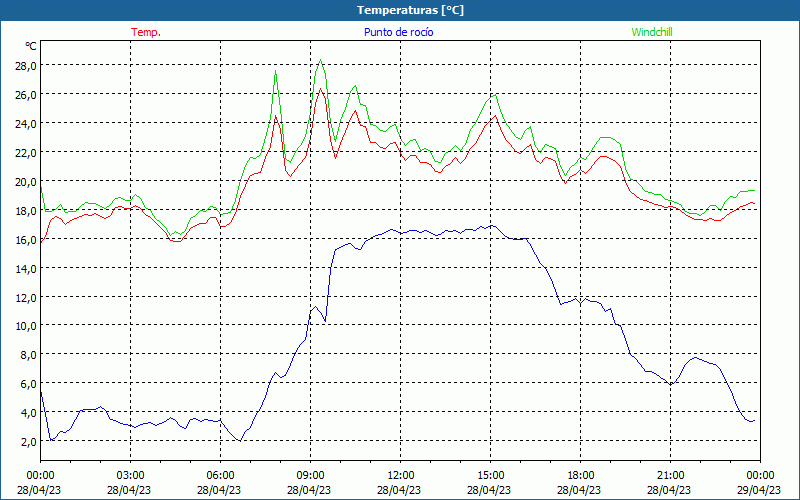This screenshot has width=800, height=500.
Task: Click the 26,0 y-axis value
Action: click(26, 94)
